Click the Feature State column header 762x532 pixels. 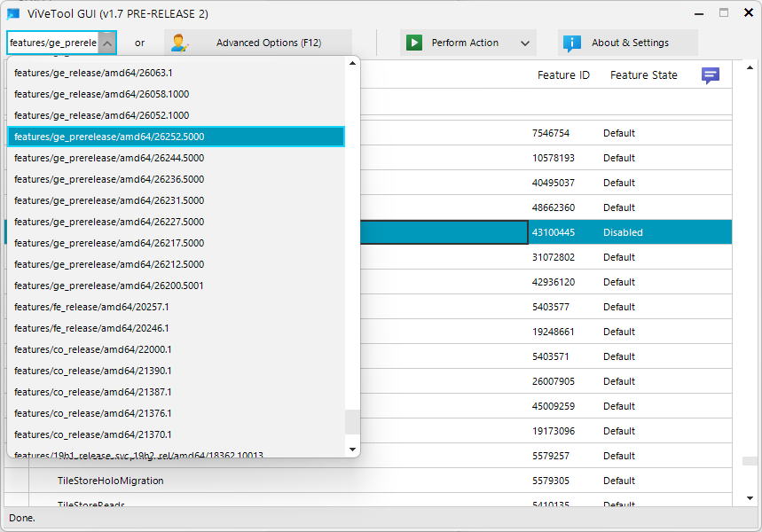643,75
